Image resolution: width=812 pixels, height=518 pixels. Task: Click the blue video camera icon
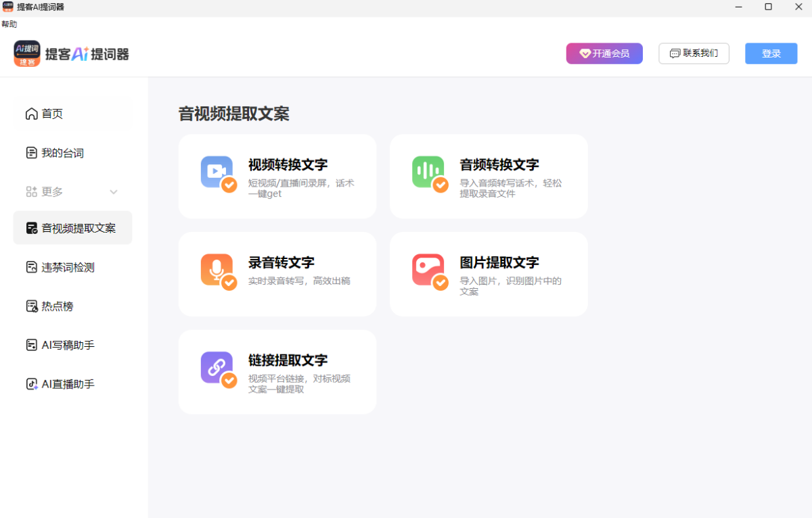point(217,172)
